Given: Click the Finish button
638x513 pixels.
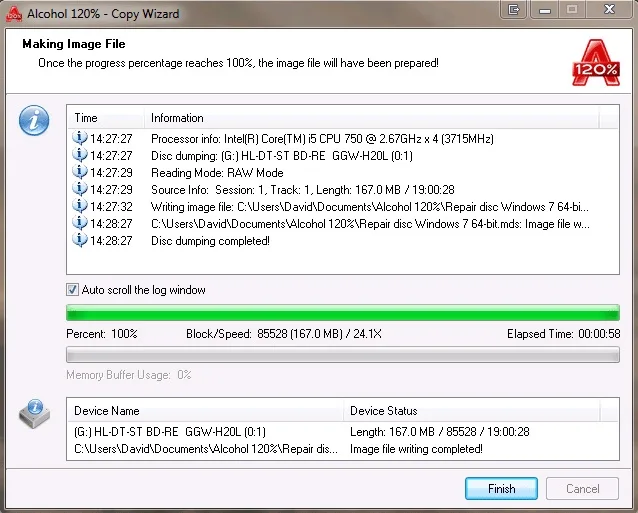Looking at the screenshot, I should pyautogui.click(x=501, y=489).
